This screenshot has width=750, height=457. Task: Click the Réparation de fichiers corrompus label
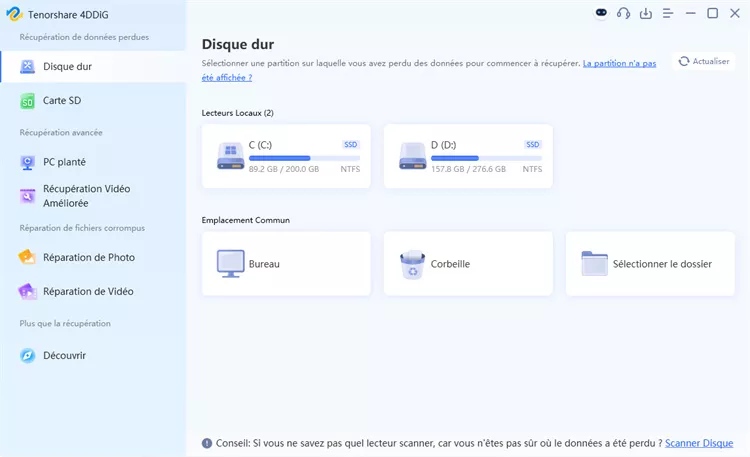tap(82, 228)
